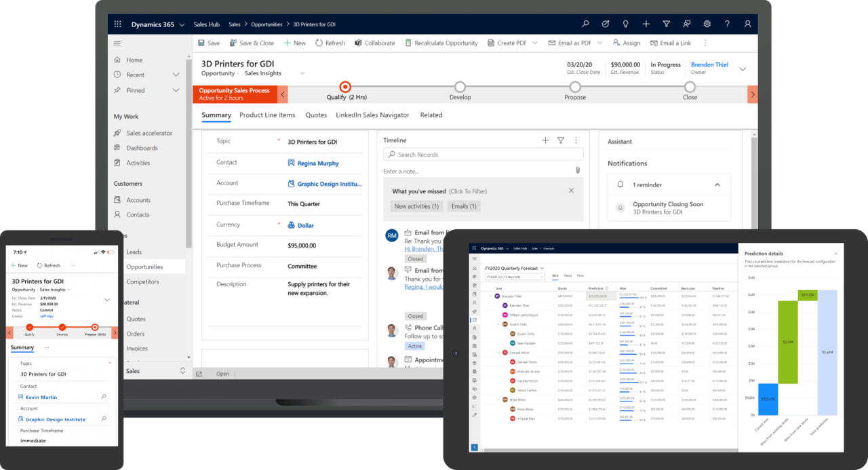Click the timeline add record plus icon

click(x=545, y=140)
